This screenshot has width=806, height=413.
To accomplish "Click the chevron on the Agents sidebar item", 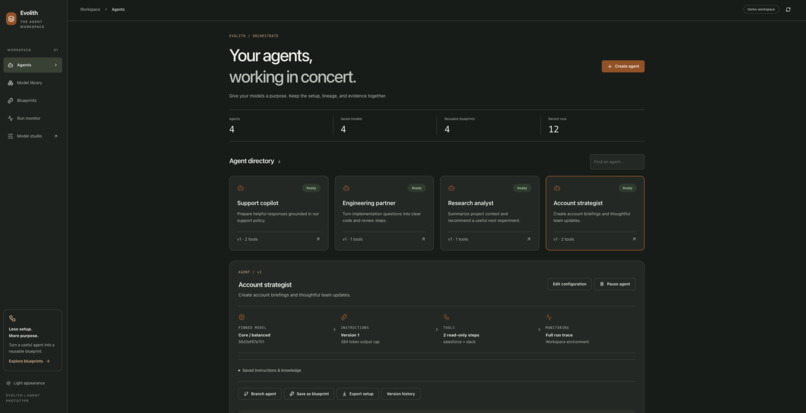I will pyautogui.click(x=56, y=65).
